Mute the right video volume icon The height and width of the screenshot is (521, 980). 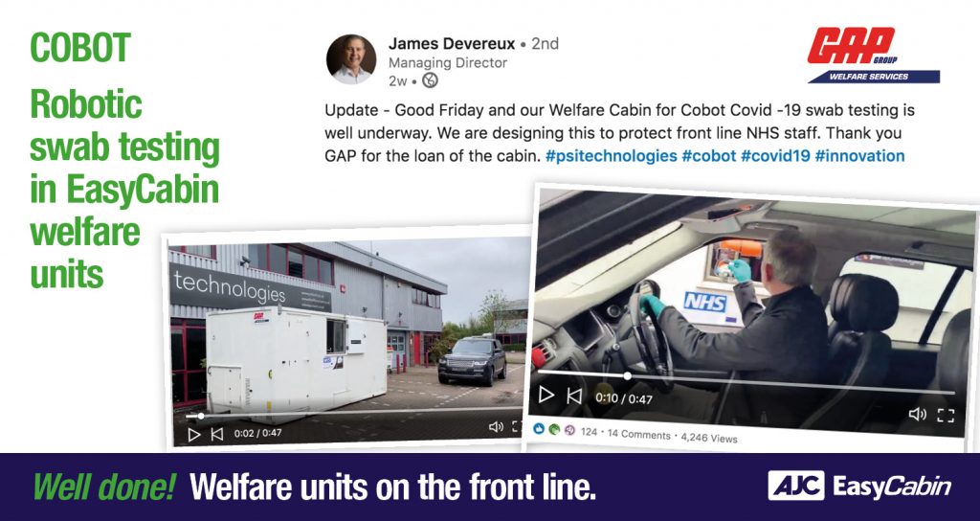click(918, 414)
